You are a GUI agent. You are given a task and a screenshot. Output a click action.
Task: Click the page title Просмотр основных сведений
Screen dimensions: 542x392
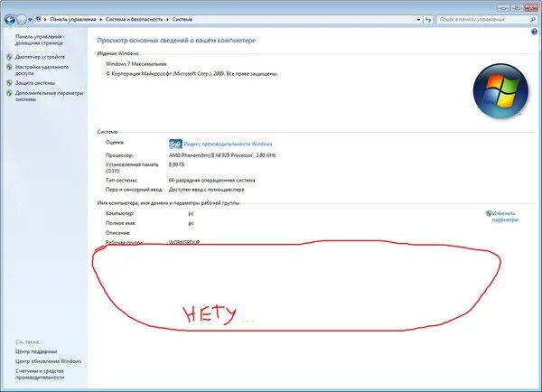click(176, 41)
